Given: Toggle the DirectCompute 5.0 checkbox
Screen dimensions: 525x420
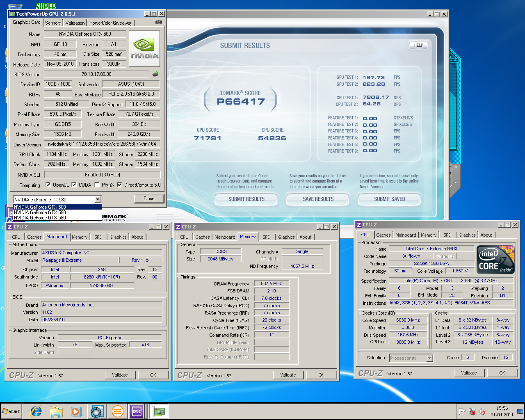Looking at the screenshot, I should tap(119, 185).
